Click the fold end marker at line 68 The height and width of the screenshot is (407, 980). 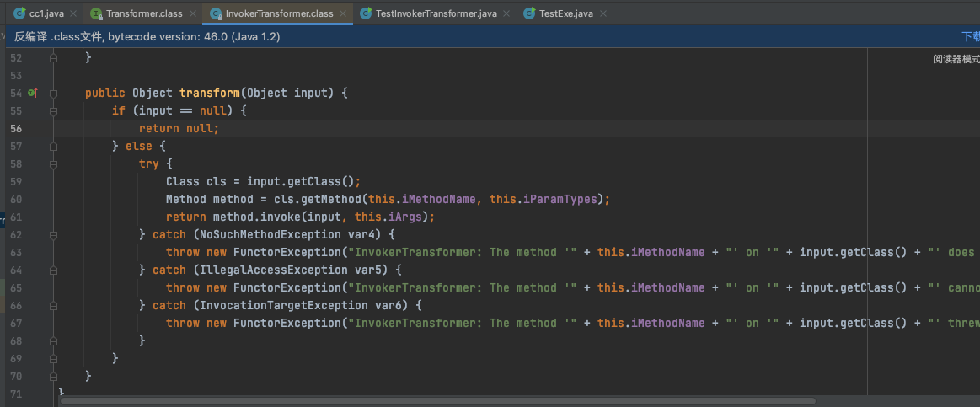pos(53,341)
